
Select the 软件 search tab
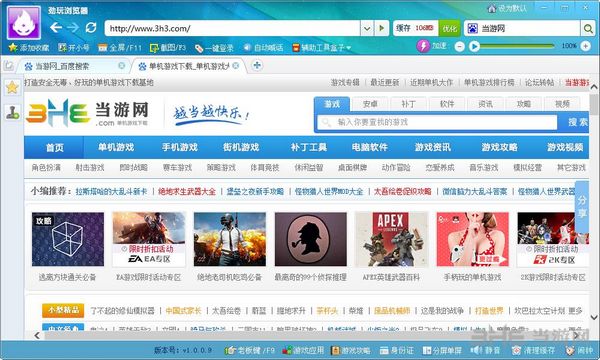pos(447,104)
